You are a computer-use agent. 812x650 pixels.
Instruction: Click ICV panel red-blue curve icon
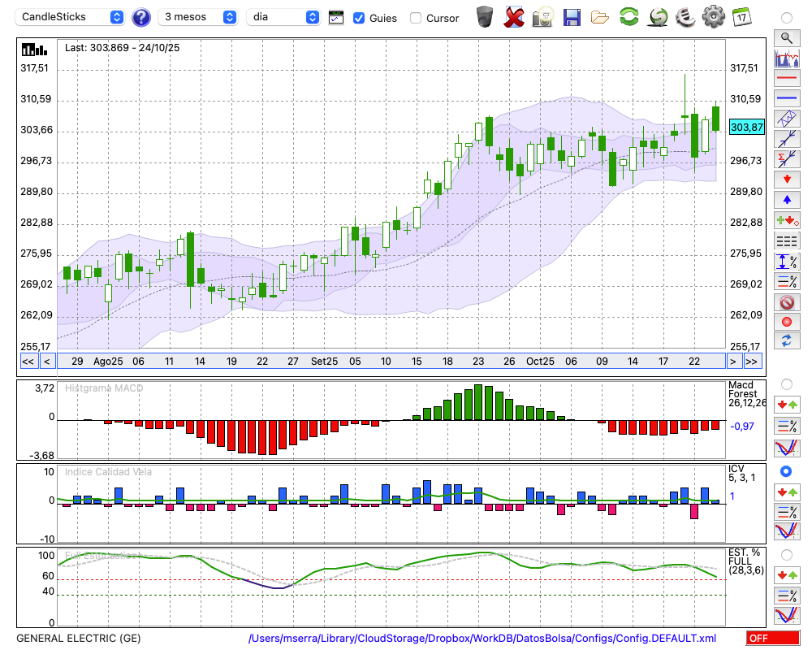click(787, 531)
